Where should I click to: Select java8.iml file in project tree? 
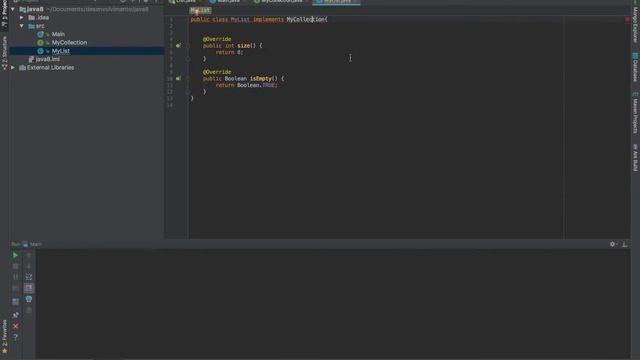[x=47, y=59]
